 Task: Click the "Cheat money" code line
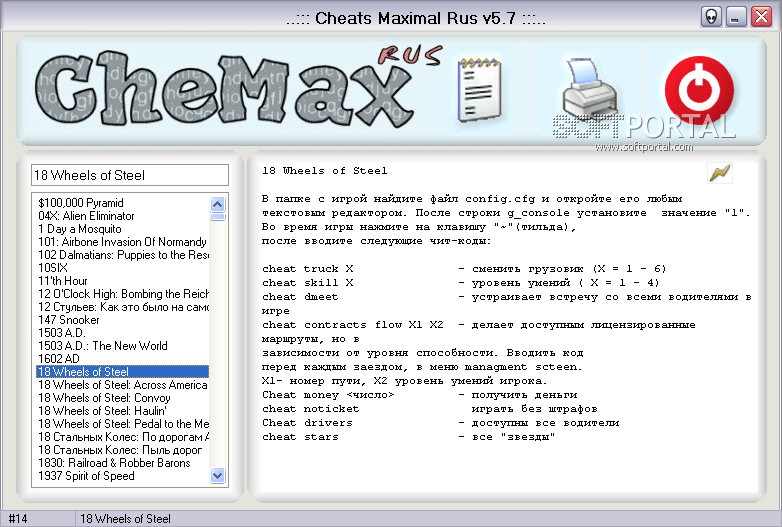(419, 394)
